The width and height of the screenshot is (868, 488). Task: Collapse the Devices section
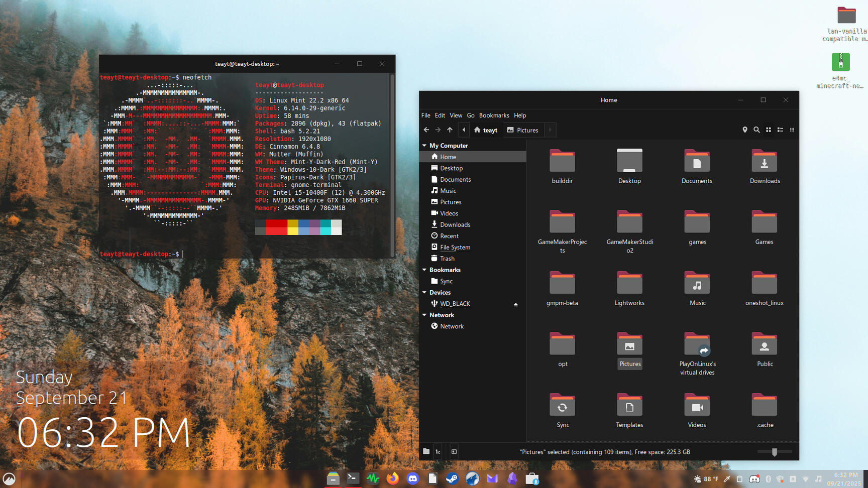tap(424, 293)
